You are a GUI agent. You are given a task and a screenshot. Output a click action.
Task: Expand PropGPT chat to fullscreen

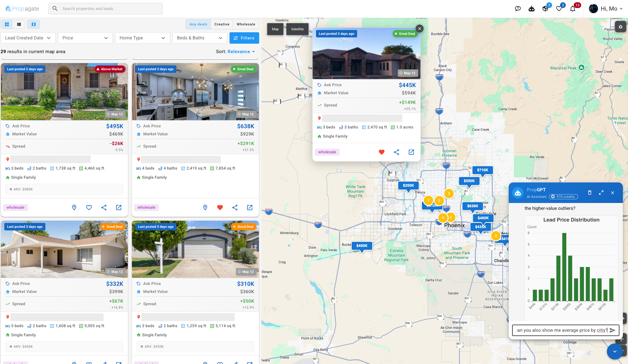tap(601, 193)
